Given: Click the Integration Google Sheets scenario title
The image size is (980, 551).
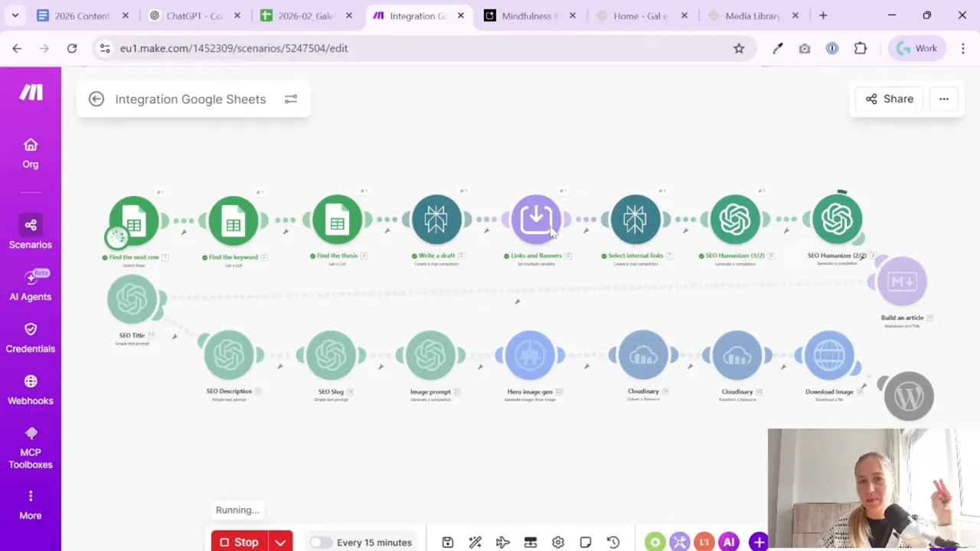Looking at the screenshot, I should (x=191, y=99).
